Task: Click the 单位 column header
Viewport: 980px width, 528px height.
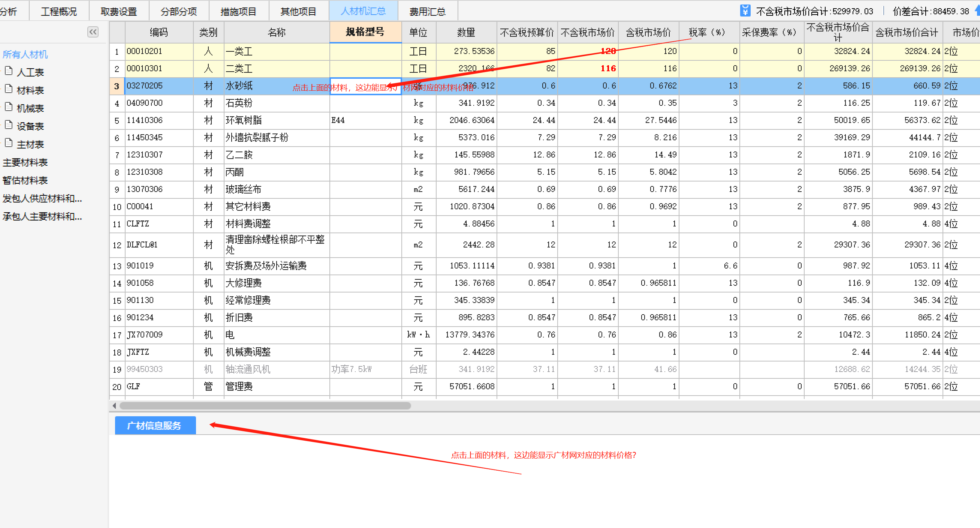Action: tap(419, 32)
